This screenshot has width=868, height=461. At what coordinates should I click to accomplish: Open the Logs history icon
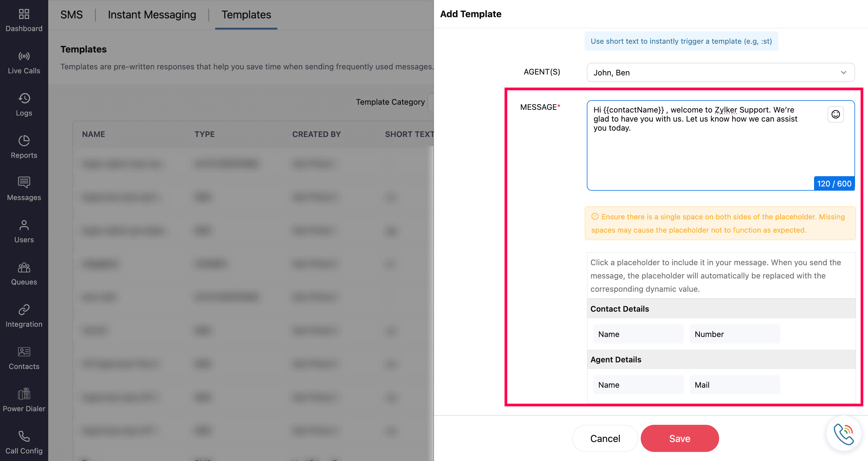click(x=24, y=98)
